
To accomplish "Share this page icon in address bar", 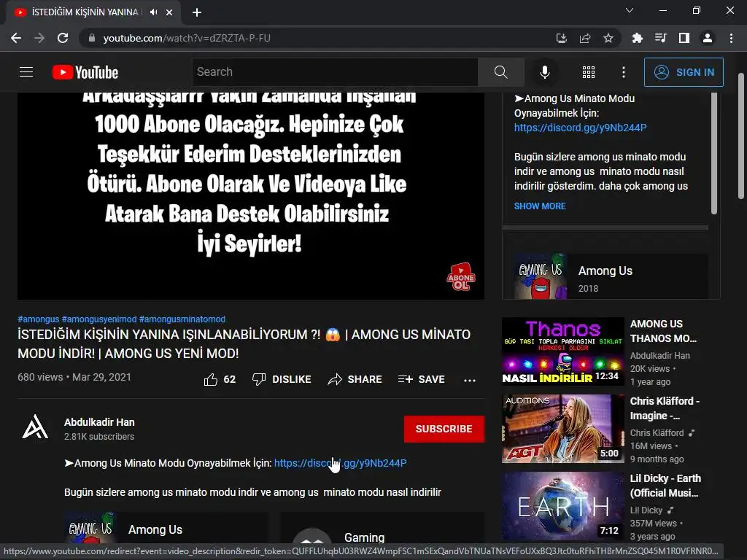I will tap(585, 38).
